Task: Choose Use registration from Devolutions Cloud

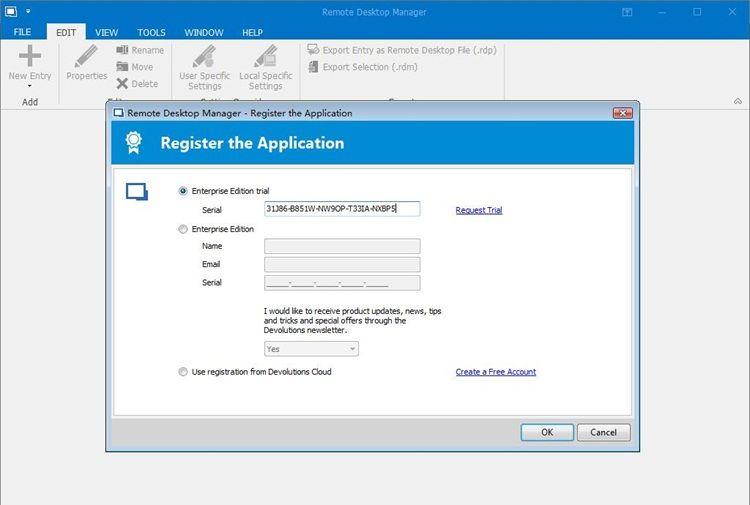Action: pos(182,372)
